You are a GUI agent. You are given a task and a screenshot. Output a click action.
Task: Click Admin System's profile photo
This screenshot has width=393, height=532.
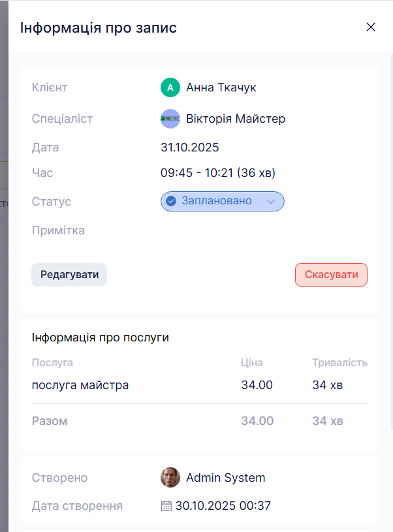(170, 478)
